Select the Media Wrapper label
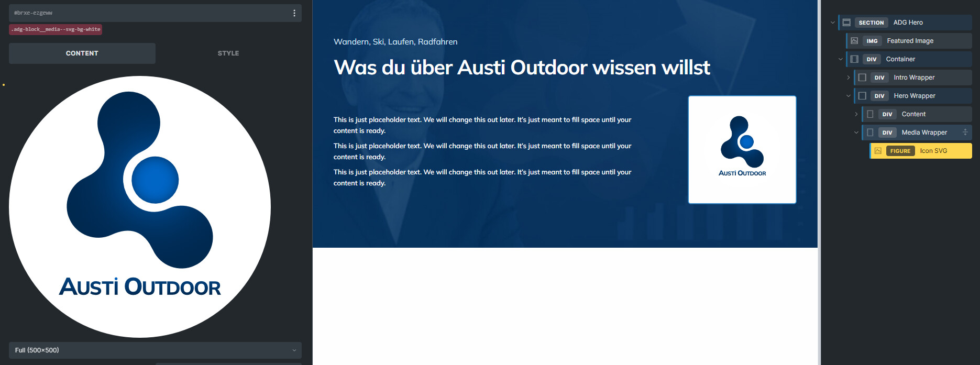This screenshot has width=980, height=365. point(924,132)
